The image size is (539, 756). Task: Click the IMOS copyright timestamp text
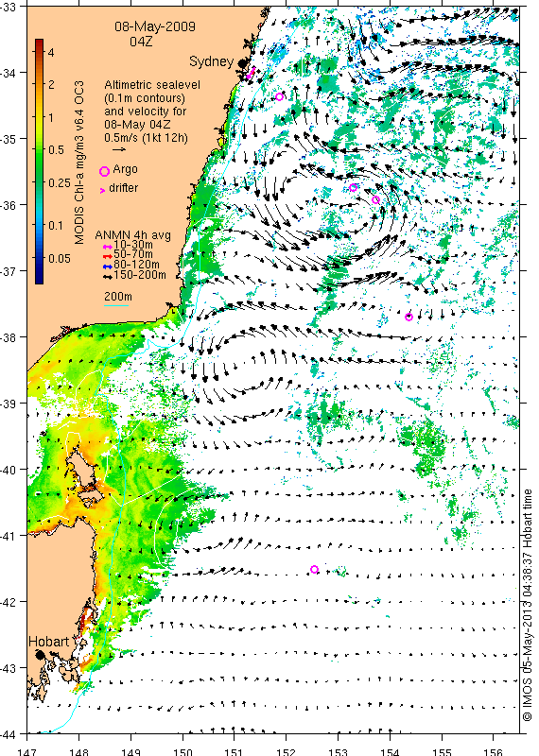click(528, 606)
